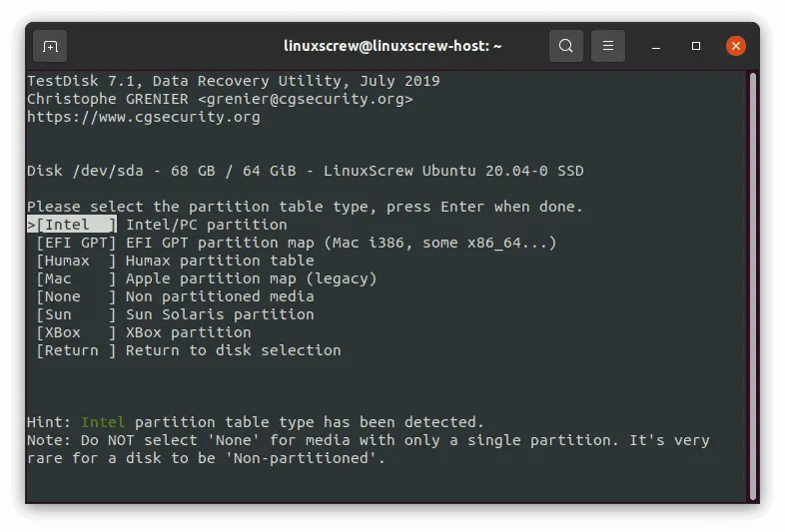Click 'Return to disk selection' description text
The image size is (785, 532).
coord(234,350)
